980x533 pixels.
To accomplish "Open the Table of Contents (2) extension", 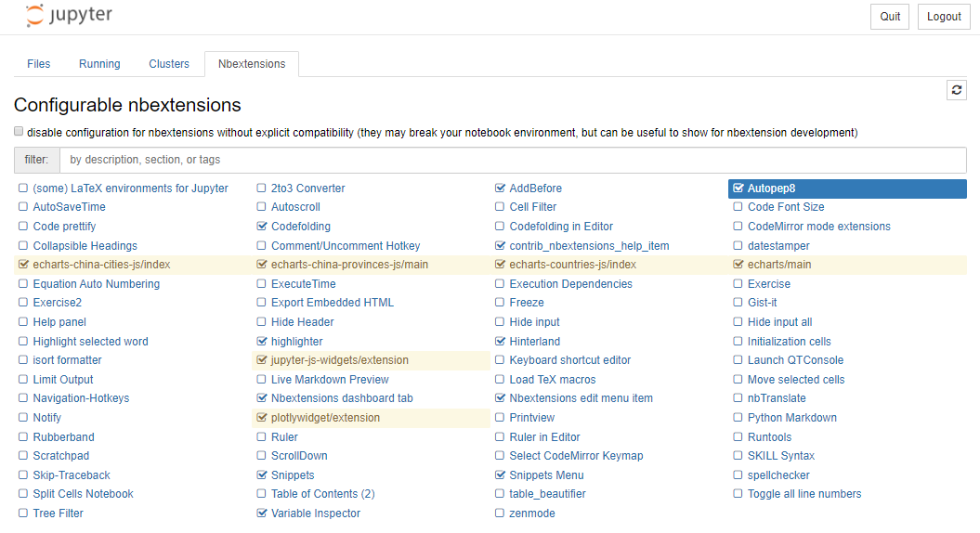I will point(323,494).
